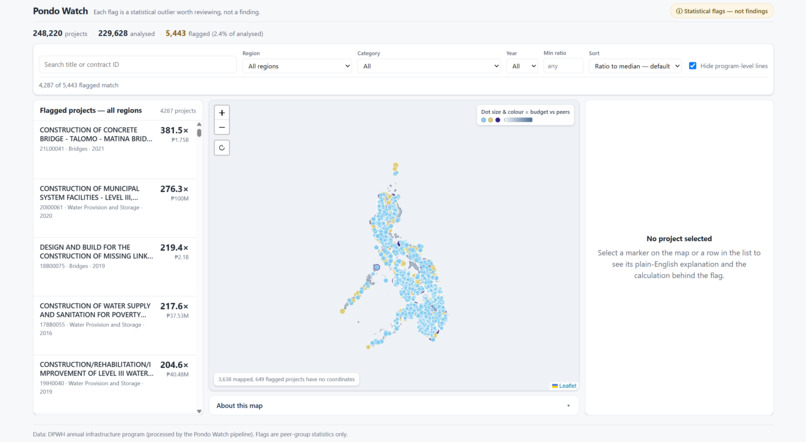Click the 'flagged projects have no coordinates' map note
This screenshot has width=806, height=442.
[x=287, y=379]
